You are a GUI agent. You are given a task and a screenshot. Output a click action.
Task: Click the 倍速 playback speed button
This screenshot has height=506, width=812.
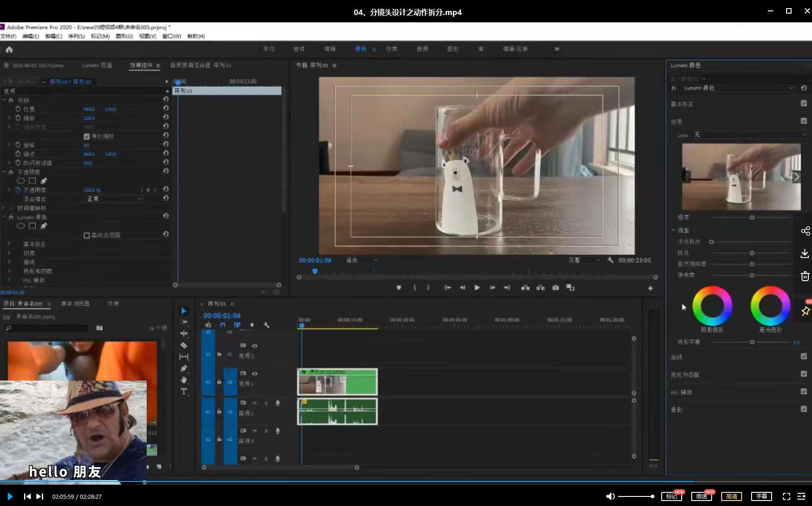click(702, 496)
